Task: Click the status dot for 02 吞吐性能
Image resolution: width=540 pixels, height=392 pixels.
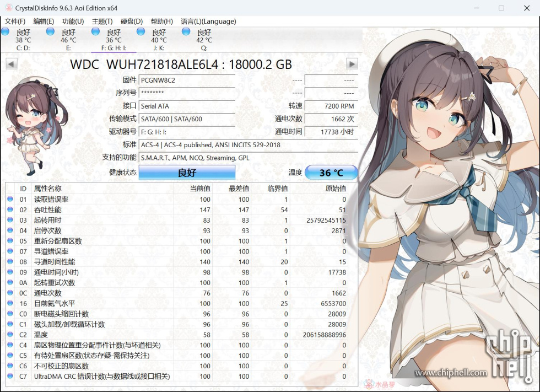Action: [x=10, y=210]
